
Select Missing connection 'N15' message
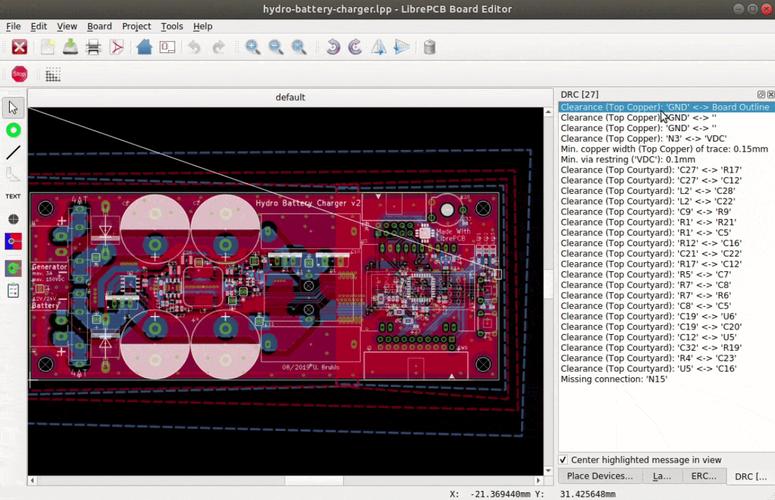(667, 379)
